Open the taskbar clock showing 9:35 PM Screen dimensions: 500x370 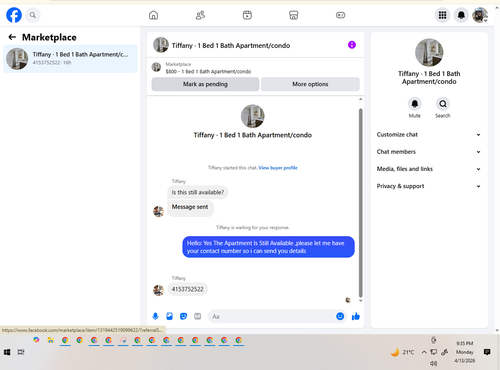tap(465, 343)
